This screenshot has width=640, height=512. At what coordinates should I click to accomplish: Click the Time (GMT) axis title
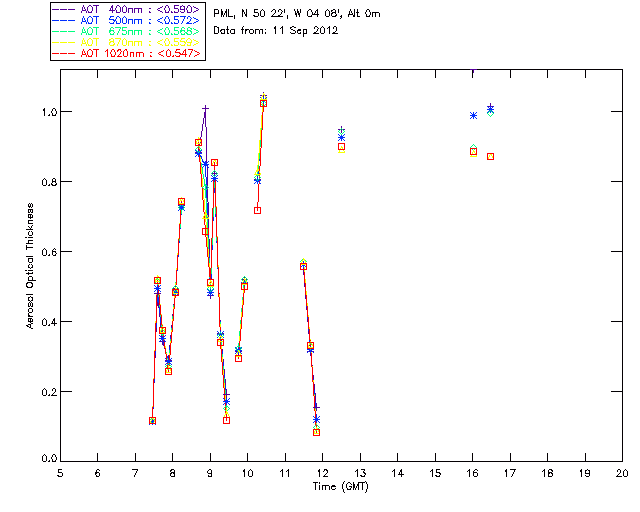pyautogui.click(x=340, y=487)
